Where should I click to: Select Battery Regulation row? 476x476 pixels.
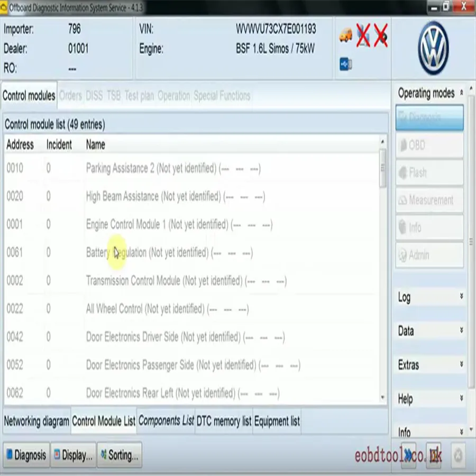[x=191, y=252]
